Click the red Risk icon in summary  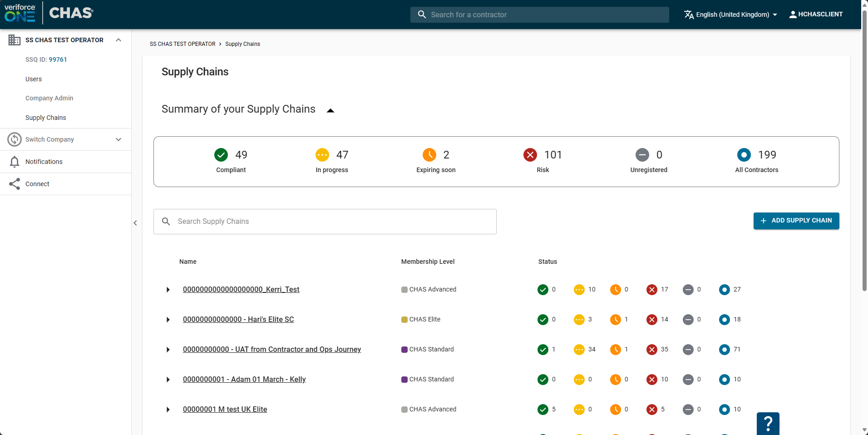(x=530, y=155)
